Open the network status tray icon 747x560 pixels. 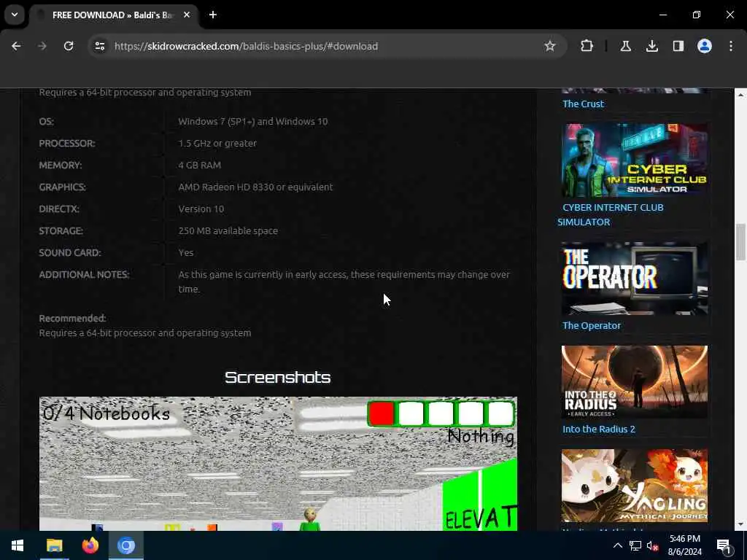point(635,545)
